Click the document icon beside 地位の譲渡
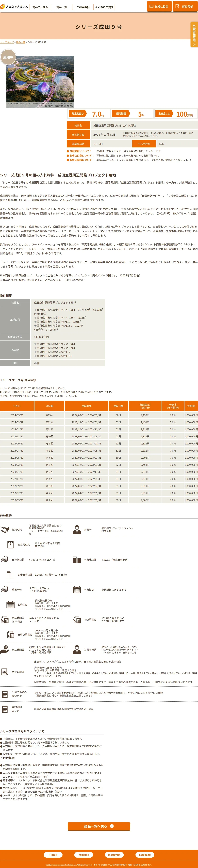The height and width of the screenshot is (868, 198). (4, 672)
